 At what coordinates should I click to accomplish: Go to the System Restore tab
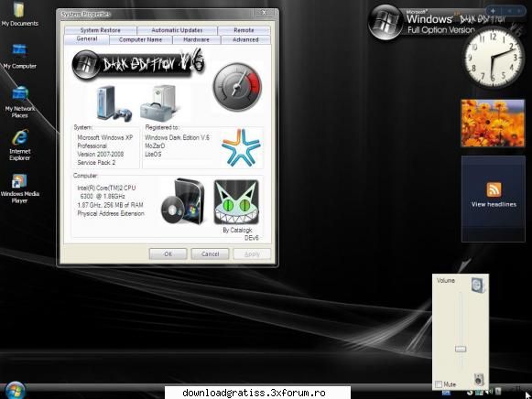tap(101, 30)
